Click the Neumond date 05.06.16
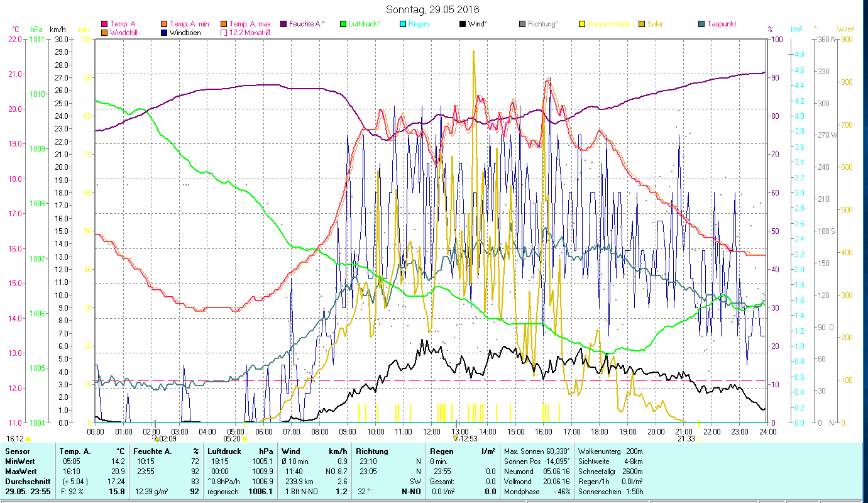 coord(555,471)
